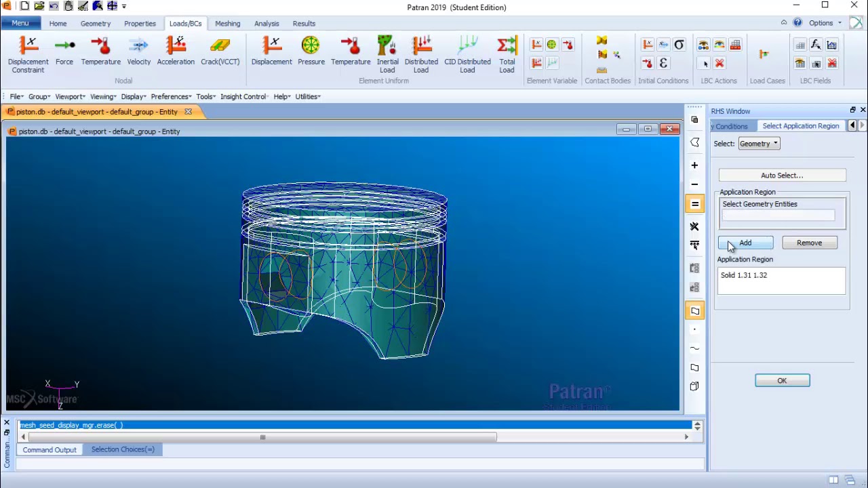Open the Insight Control menu
Viewport: 868px width, 488px height.
[x=243, y=97]
